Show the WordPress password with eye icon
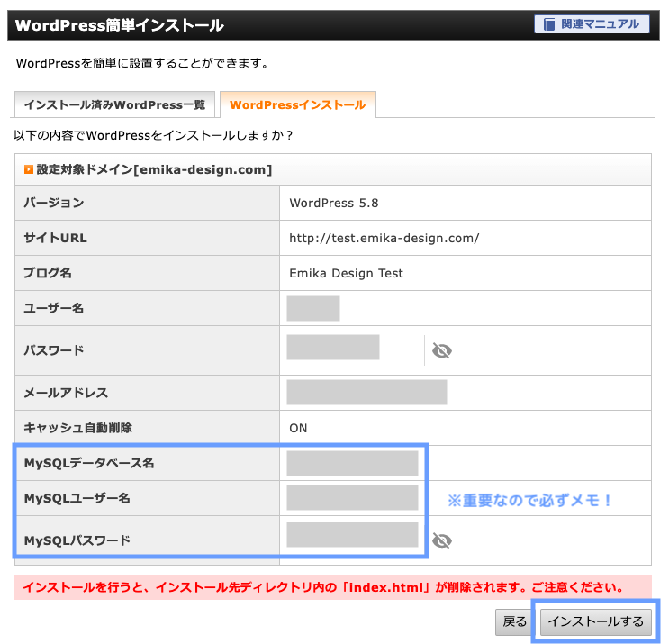Screen dimensions: 669x644 441,350
